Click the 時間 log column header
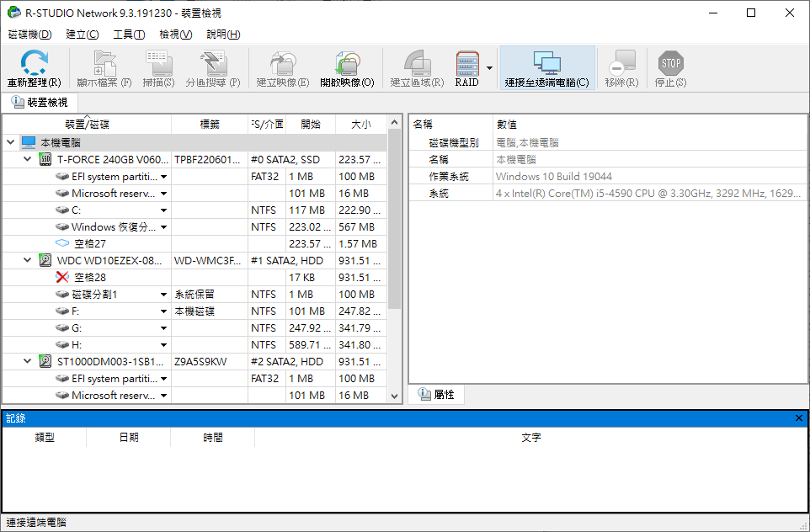Viewport: 810px width, 532px height. click(213, 438)
